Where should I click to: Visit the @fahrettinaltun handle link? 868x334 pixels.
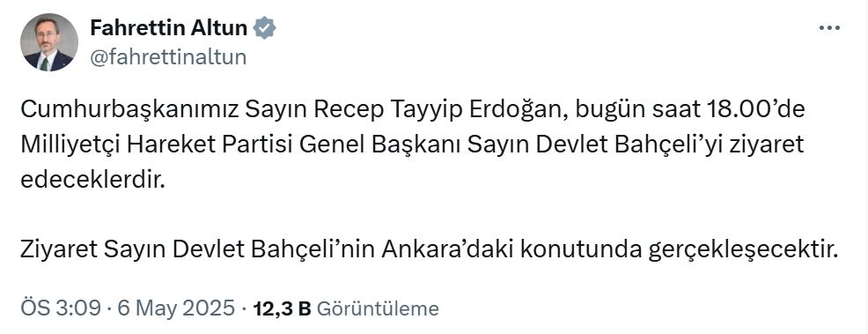point(168,57)
